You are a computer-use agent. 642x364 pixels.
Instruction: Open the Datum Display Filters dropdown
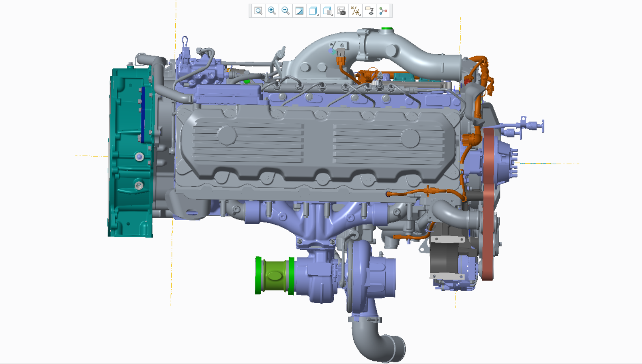coord(355,11)
